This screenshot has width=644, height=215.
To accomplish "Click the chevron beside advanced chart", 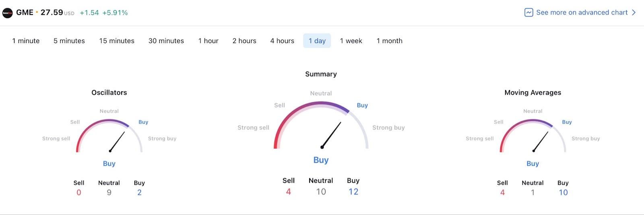I will 634,12.
